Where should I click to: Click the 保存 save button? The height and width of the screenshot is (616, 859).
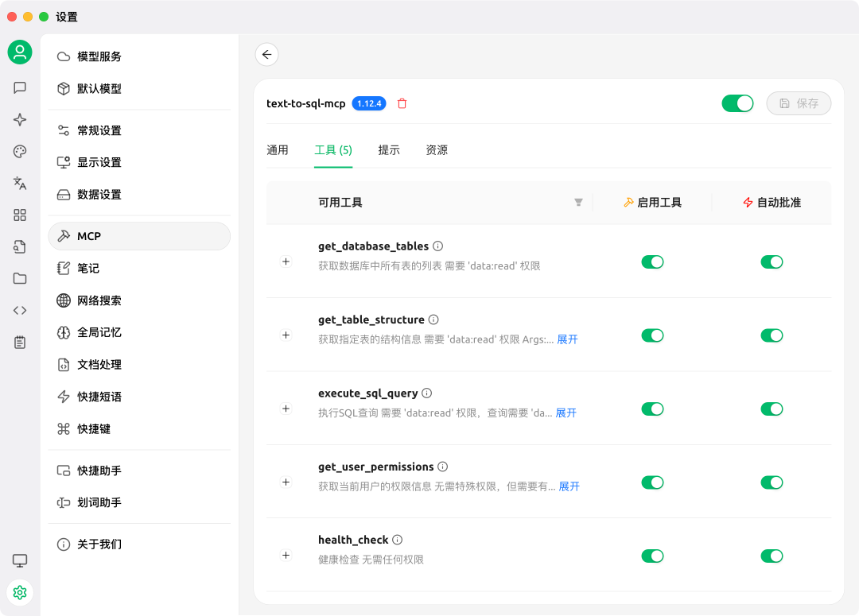pos(799,103)
